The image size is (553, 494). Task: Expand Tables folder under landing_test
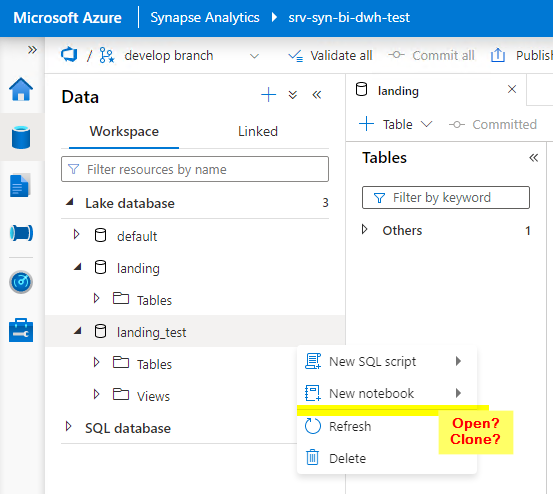[96, 362]
